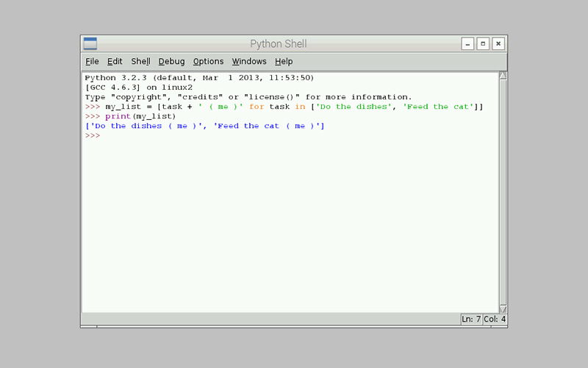The height and width of the screenshot is (368, 588).
Task: Open the Debug menu
Action: click(171, 61)
